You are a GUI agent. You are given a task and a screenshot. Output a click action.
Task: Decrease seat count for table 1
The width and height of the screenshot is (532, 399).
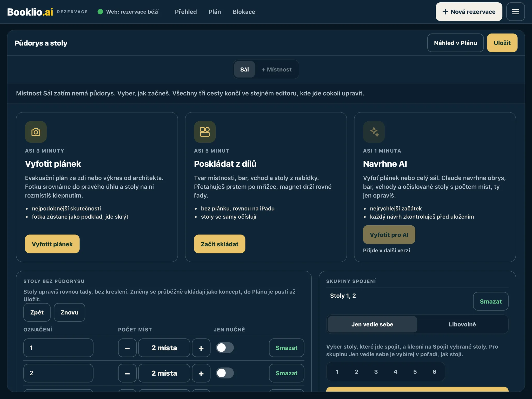(127, 348)
